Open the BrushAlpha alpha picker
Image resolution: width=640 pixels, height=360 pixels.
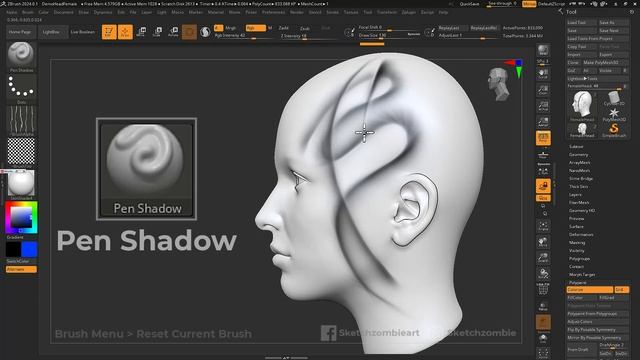pos(21,121)
